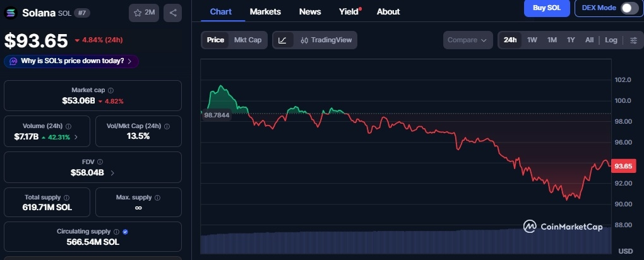Viewport: 644px width, 260px height.
Task: Add Solana to watchlist star button
Action: point(144,13)
